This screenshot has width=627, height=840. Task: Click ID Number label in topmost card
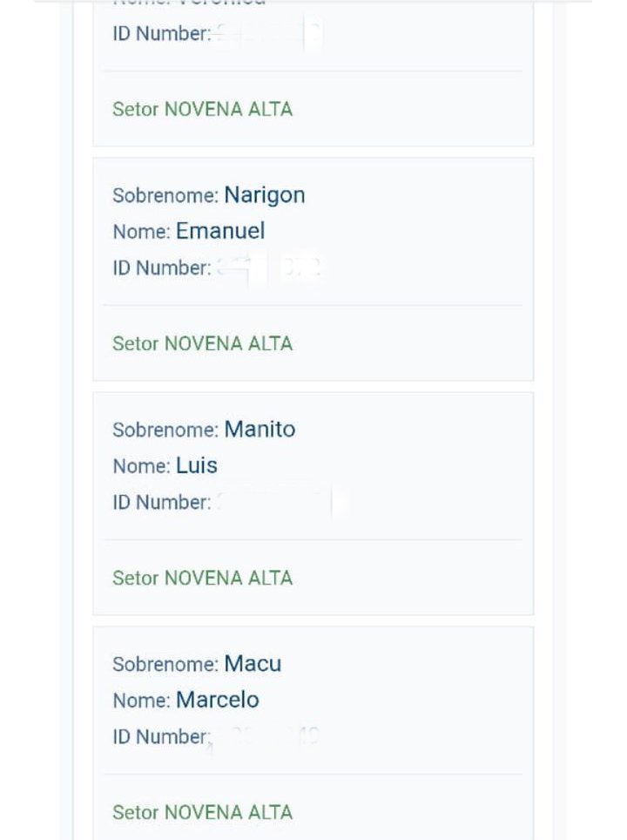[161, 33]
